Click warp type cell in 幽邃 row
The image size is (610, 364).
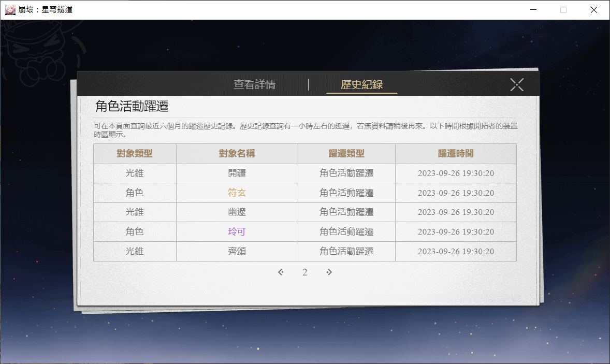click(x=346, y=212)
